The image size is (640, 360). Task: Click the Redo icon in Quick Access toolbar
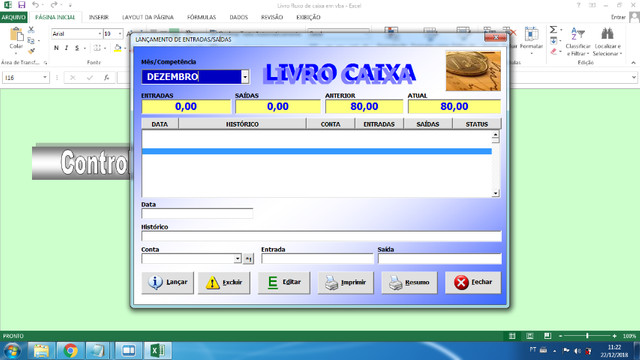[x=53, y=5]
